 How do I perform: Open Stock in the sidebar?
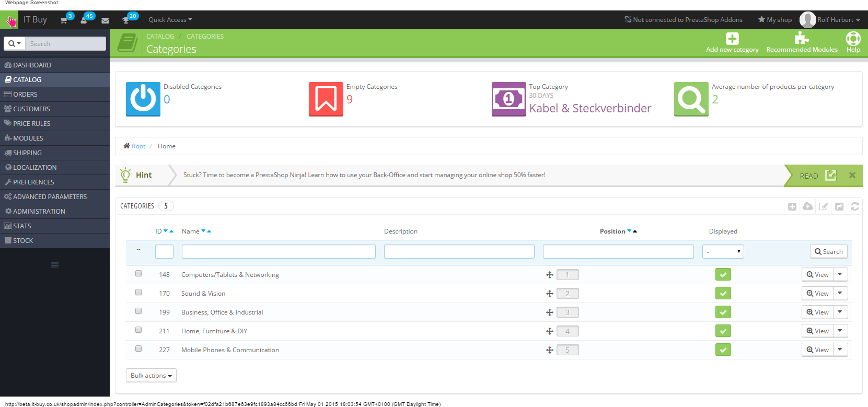tap(55, 241)
